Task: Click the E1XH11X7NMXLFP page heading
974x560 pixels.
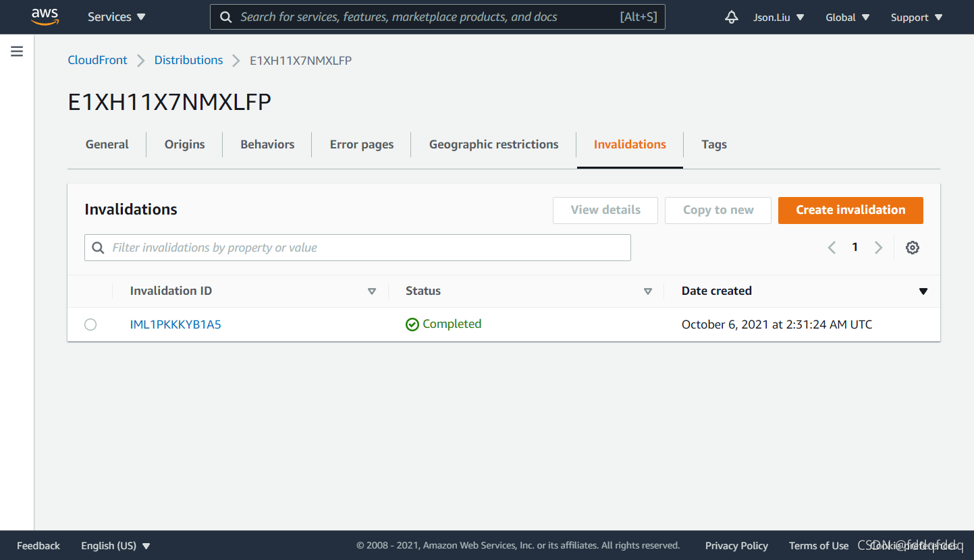Action: pyautogui.click(x=169, y=102)
